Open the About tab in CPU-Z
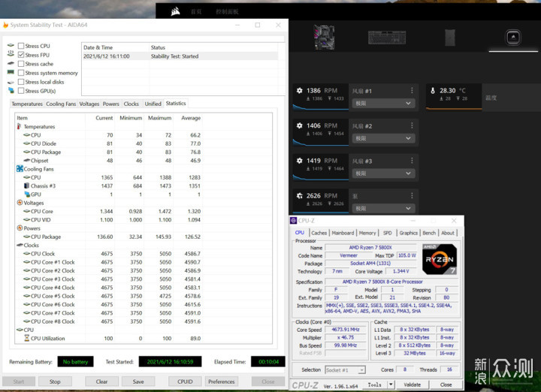This screenshot has height=392, width=541. click(448, 233)
